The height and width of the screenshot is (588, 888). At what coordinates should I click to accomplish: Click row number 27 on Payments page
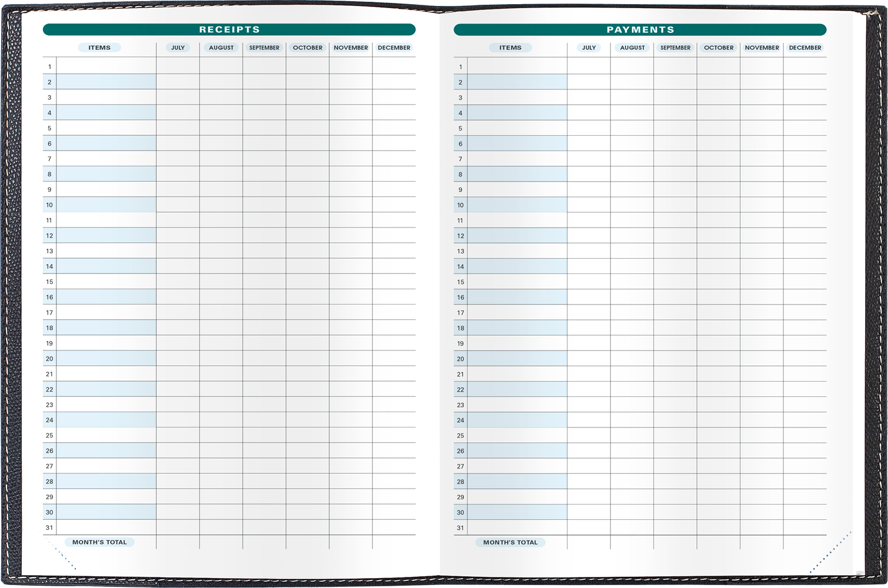pos(460,466)
